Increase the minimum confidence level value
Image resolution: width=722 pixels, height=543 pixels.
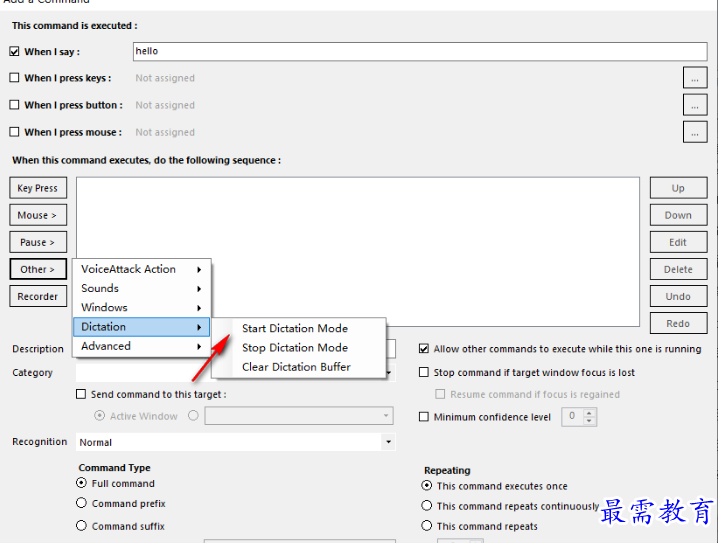click(x=590, y=413)
